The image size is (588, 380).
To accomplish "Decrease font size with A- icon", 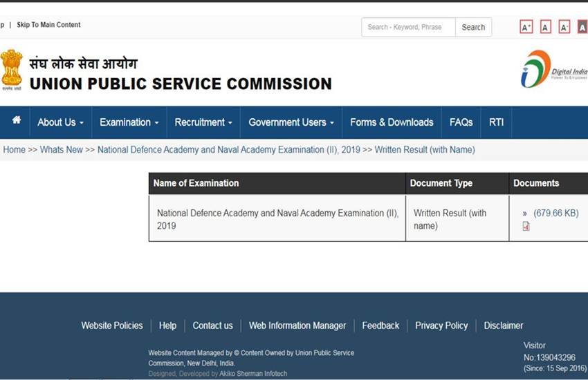I will 564,28.
